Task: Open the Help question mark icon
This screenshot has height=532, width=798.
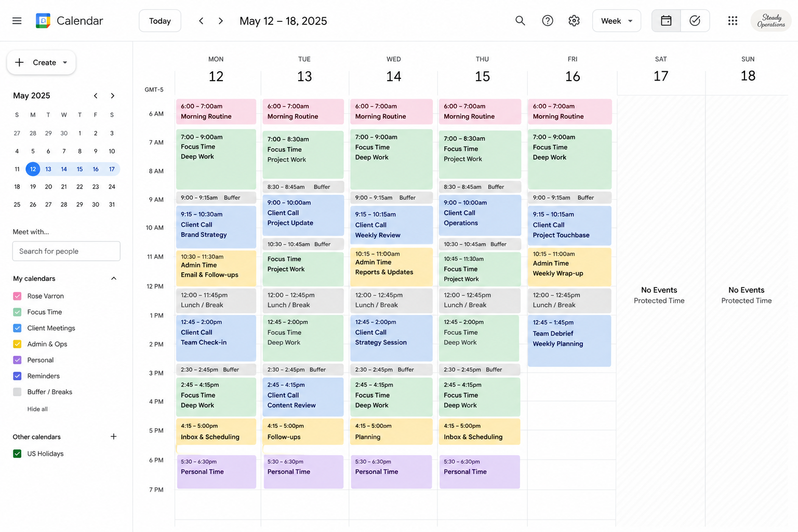Action: point(548,21)
